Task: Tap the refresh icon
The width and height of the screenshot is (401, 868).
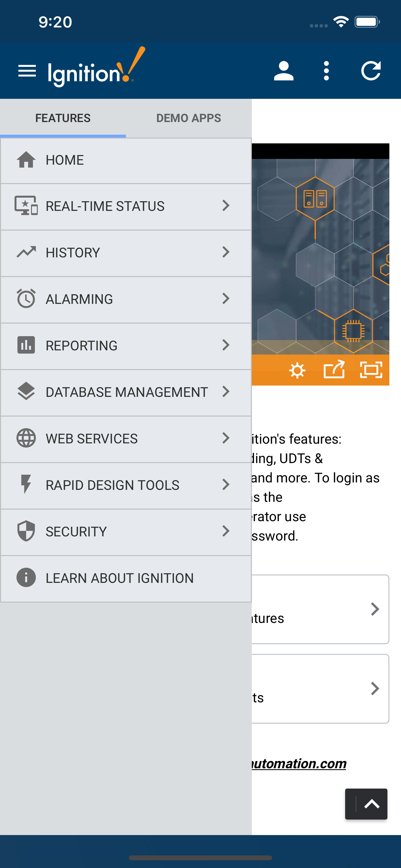Action: point(371,71)
